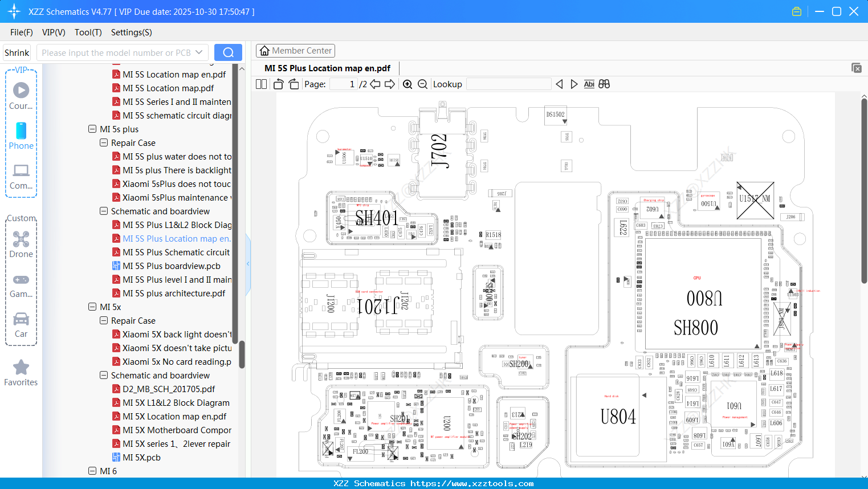The image size is (868, 489).
Task: Toggle two-page view mode
Action: [260, 84]
